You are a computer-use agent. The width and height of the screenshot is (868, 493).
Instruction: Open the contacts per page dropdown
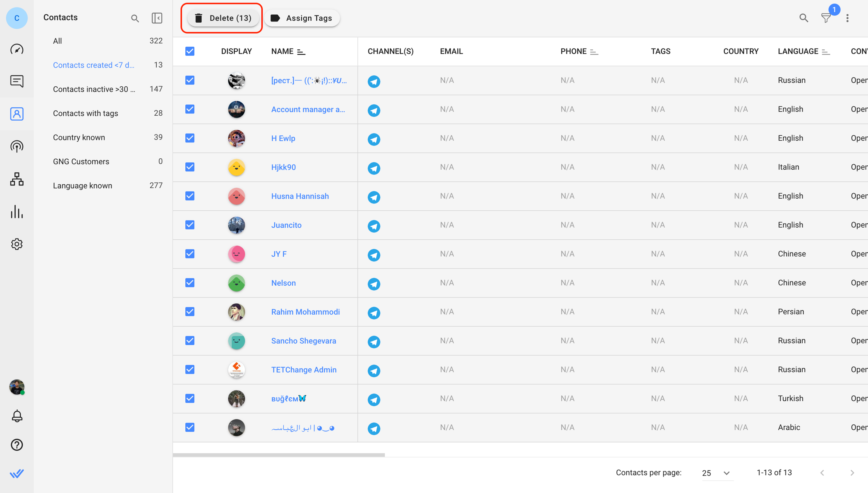click(x=716, y=473)
